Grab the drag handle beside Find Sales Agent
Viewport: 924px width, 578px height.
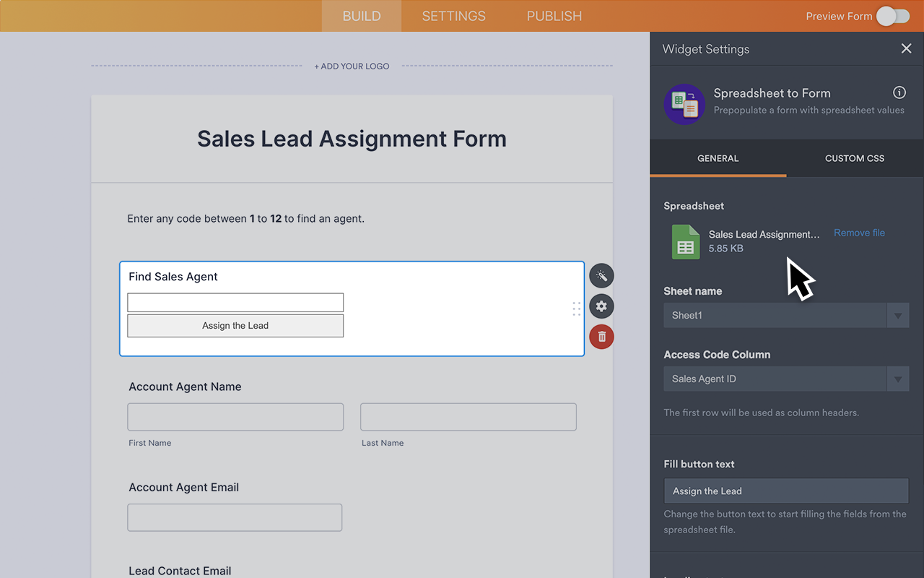click(576, 309)
